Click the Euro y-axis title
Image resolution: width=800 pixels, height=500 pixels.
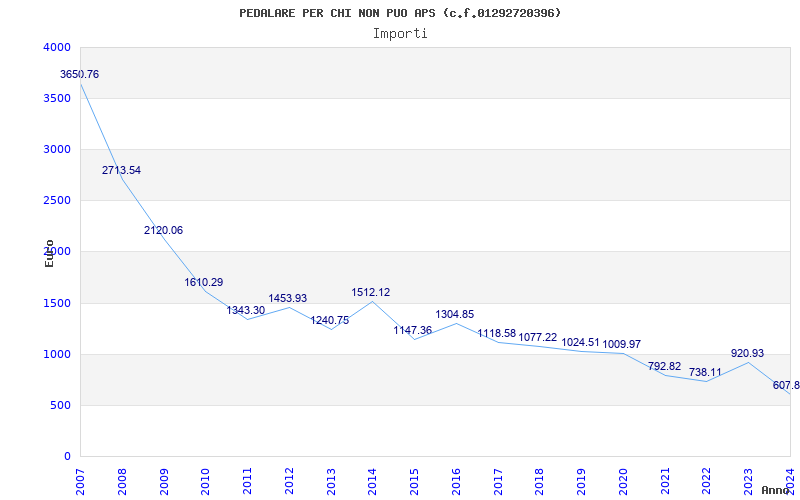(49, 253)
